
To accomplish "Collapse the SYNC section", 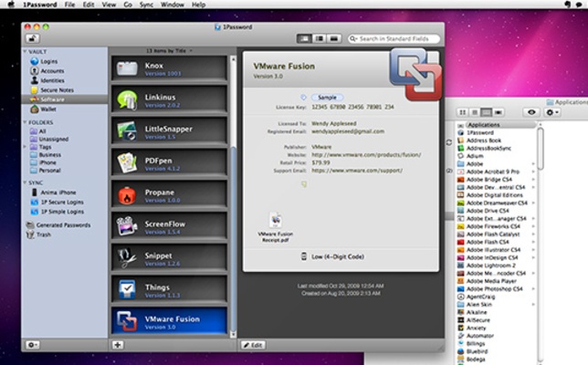I will point(25,182).
